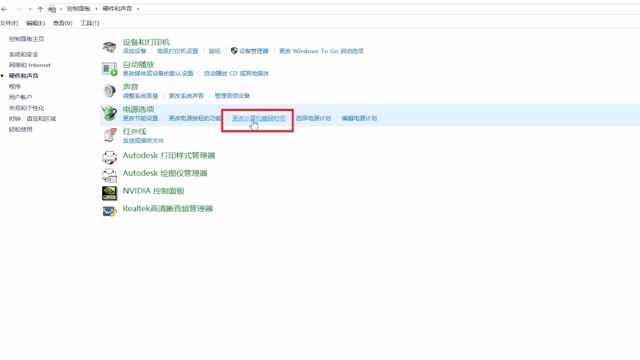Click the Autodesk 打印样式管理器 icon

click(x=109, y=157)
